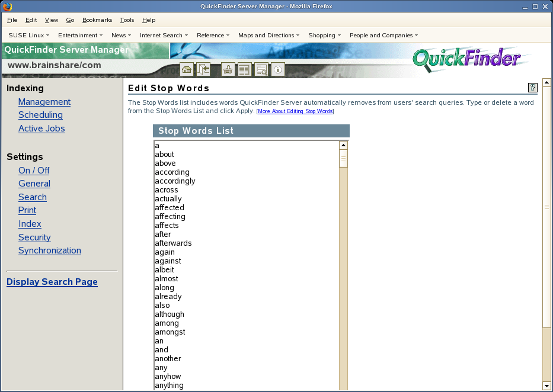The image size is (553, 392).
Task: Expand People and Companies dropdown
Action: click(x=384, y=35)
